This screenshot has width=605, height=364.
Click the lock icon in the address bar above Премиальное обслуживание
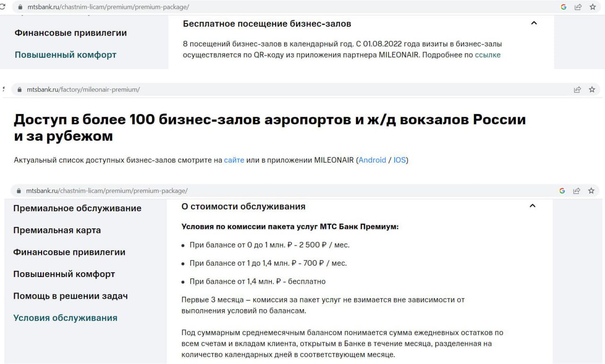[19, 191]
